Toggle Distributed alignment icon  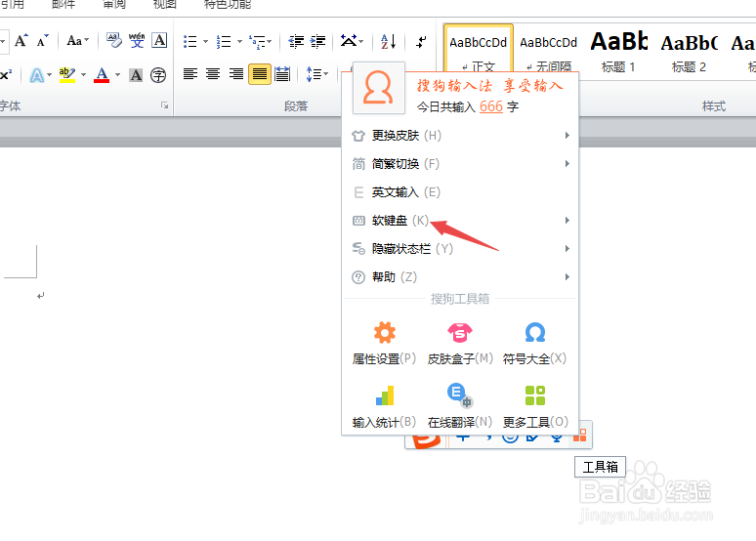pos(282,74)
